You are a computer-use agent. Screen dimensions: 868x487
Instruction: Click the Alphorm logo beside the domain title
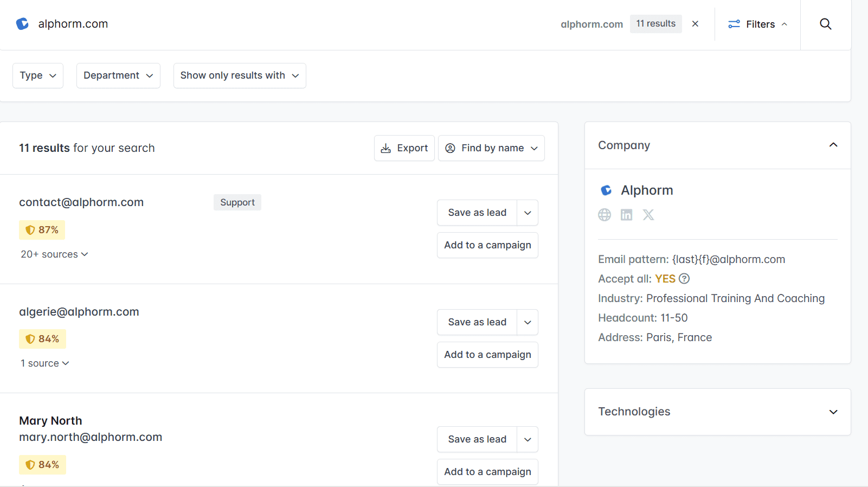coord(22,24)
